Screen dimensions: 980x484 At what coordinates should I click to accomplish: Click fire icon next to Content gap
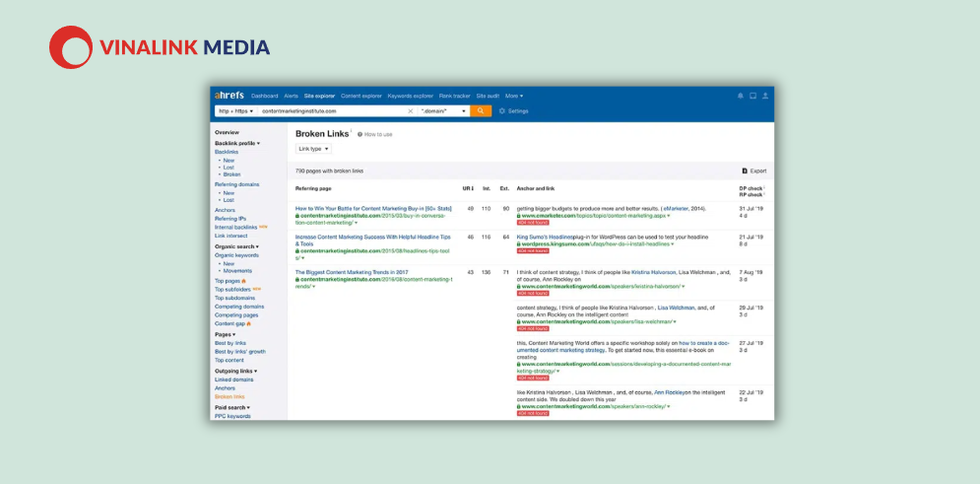pyautogui.click(x=249, y=323)
